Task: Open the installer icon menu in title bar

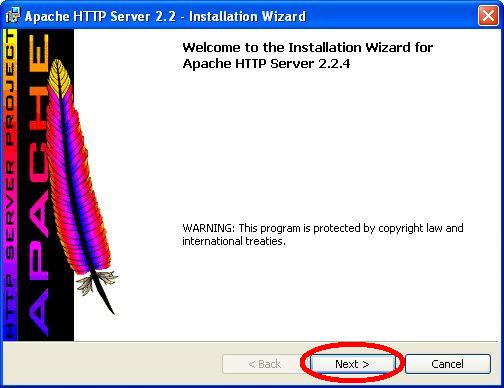Action: [x=13, y=16]
